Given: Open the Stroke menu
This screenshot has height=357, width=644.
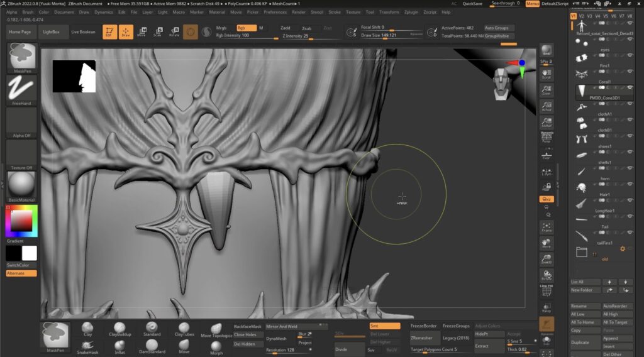Looking at the screenshot, I should [335, 12].
